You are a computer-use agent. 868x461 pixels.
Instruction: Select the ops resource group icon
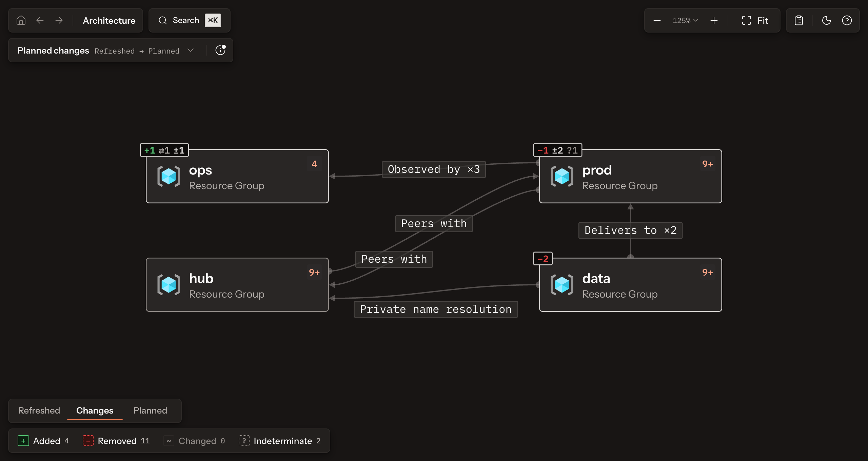pos(169,176)
